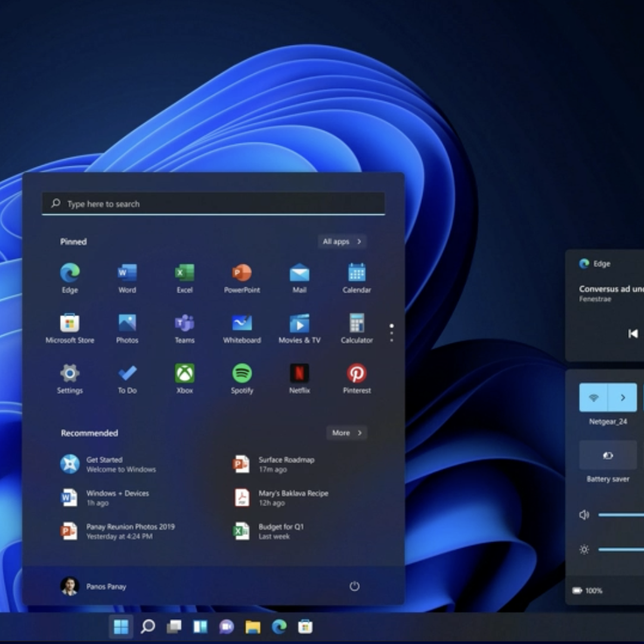Open File Explorer from the taskbar

point(253,626)
